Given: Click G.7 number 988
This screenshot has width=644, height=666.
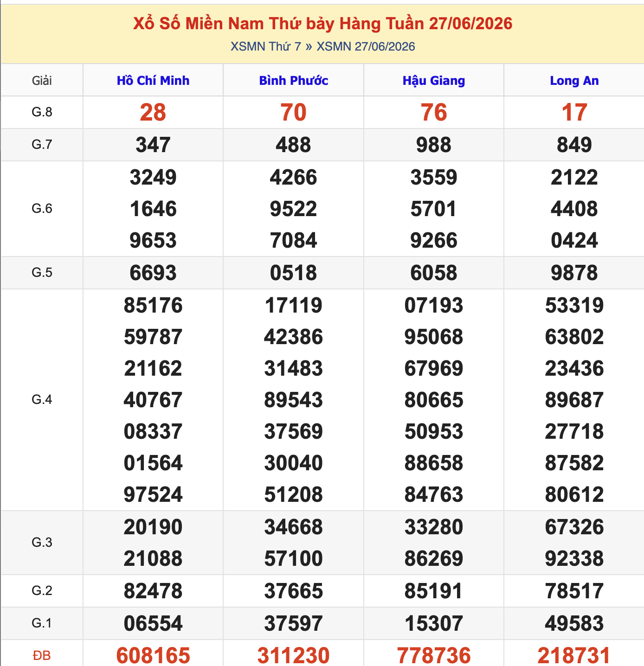Looking at the screenshot, I should pos(434,145).
